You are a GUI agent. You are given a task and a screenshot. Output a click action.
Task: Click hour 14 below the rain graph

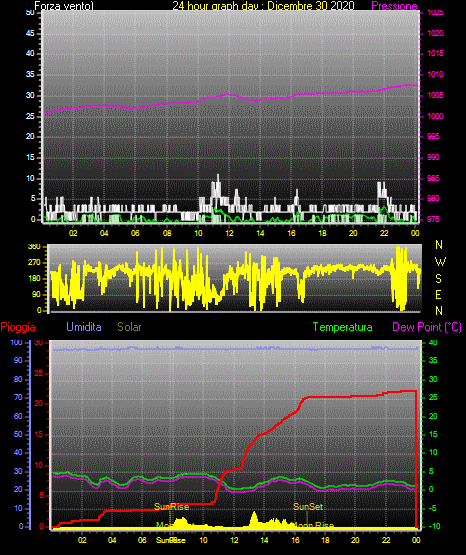264,540
